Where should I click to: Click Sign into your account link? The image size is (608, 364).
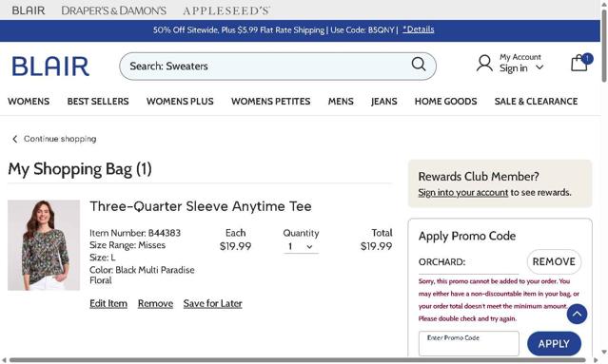coord(463,193)
